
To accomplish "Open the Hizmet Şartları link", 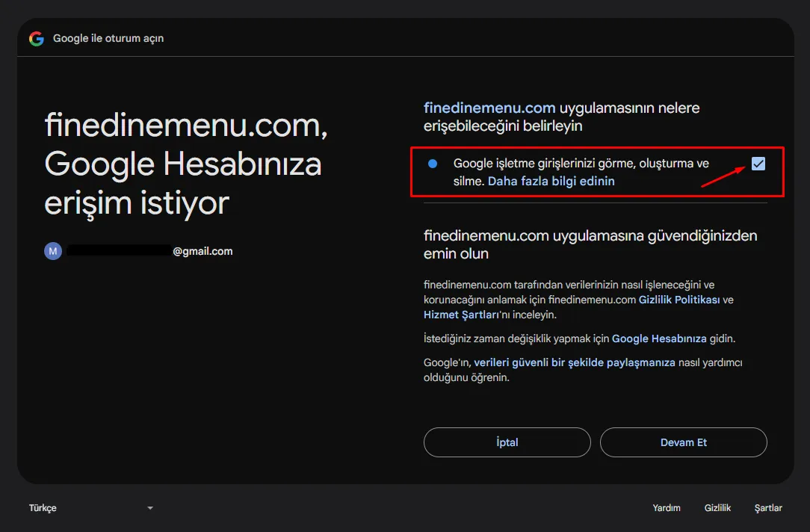I will (461, 315).
